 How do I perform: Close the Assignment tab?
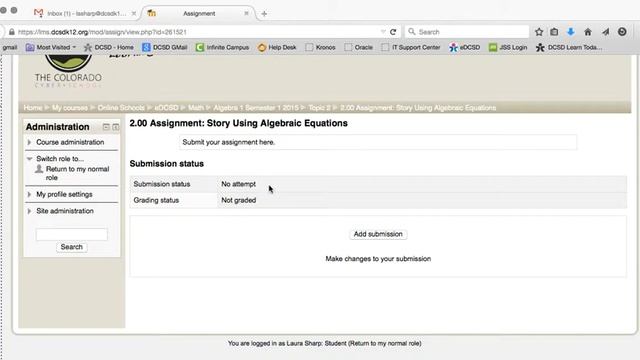point(246,13)
